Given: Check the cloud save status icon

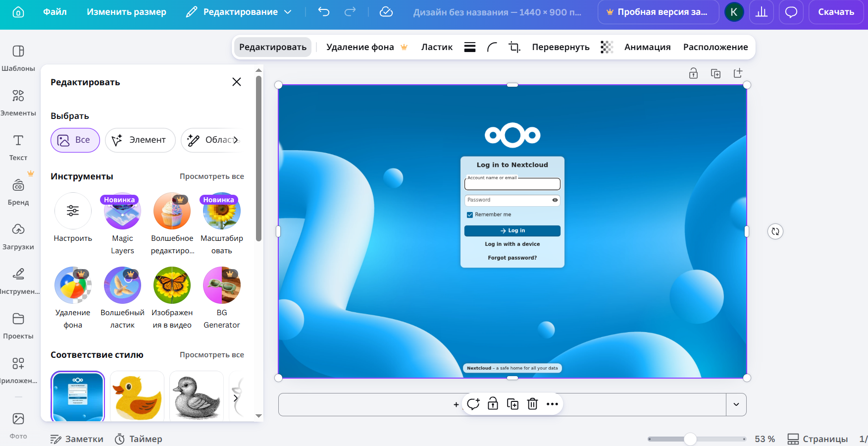Looking at the screenshot, I should point(386,12).
